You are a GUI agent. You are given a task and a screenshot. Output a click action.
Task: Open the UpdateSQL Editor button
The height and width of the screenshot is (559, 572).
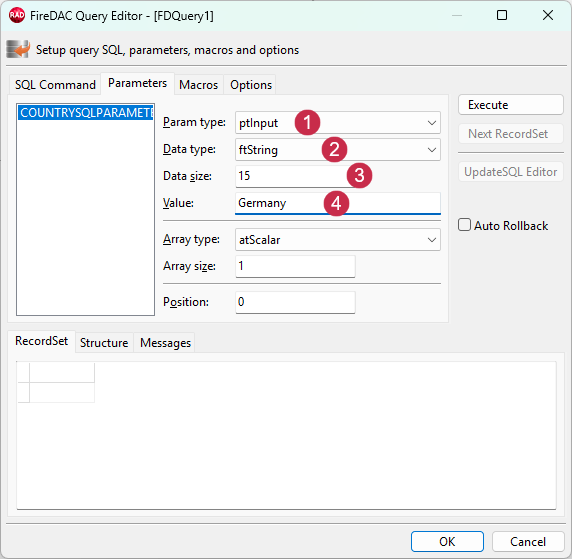[511, 172]
